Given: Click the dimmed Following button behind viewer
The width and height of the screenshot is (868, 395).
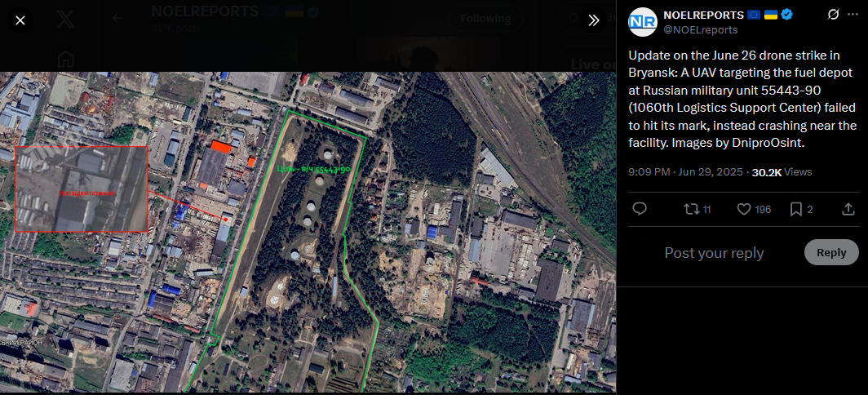Looking at the screenshot, I should click(485, 18).
